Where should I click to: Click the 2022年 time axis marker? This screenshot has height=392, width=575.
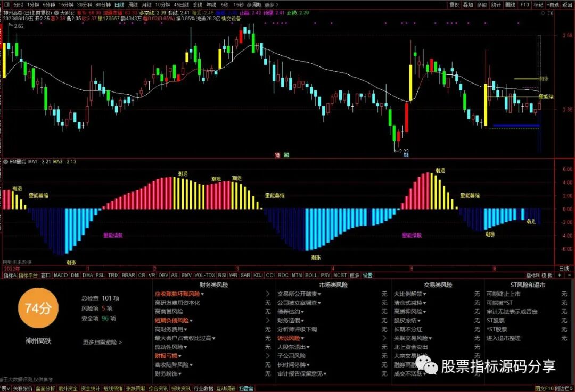(12, 269)
